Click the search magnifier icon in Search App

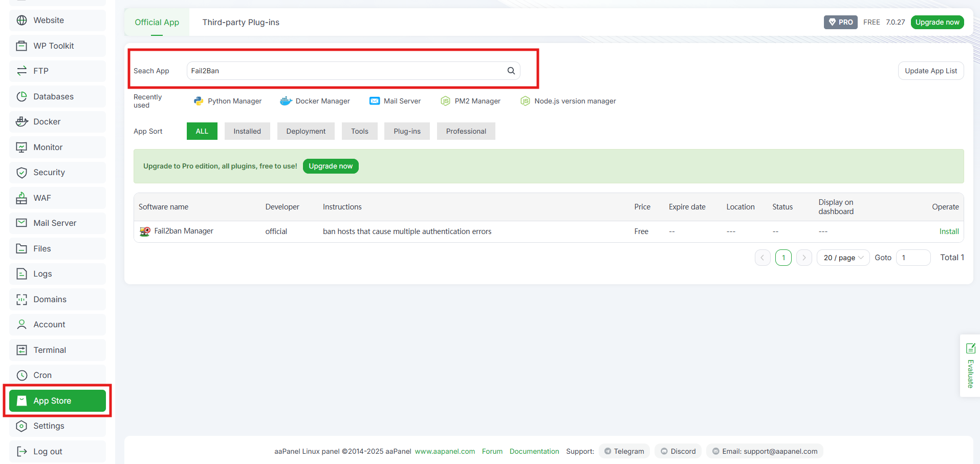tap(511, 71)
